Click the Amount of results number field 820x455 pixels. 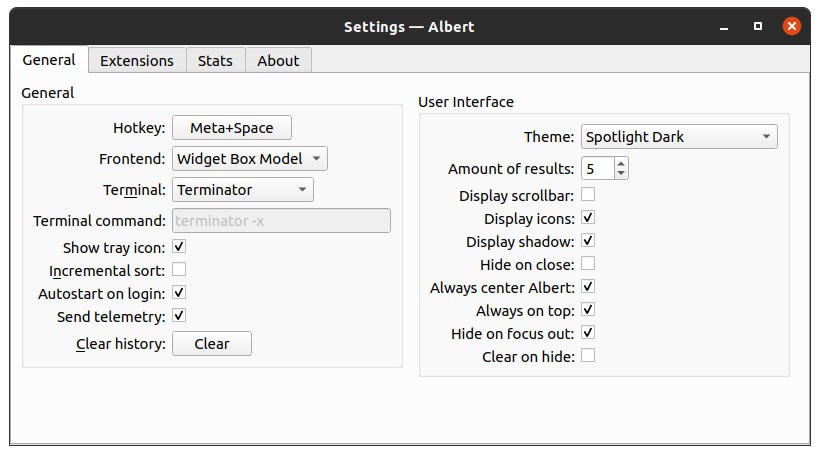(x=598, y=168)
